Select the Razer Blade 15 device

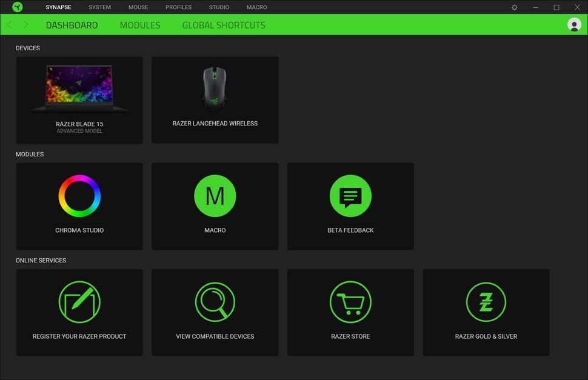(x=79, y=99)
